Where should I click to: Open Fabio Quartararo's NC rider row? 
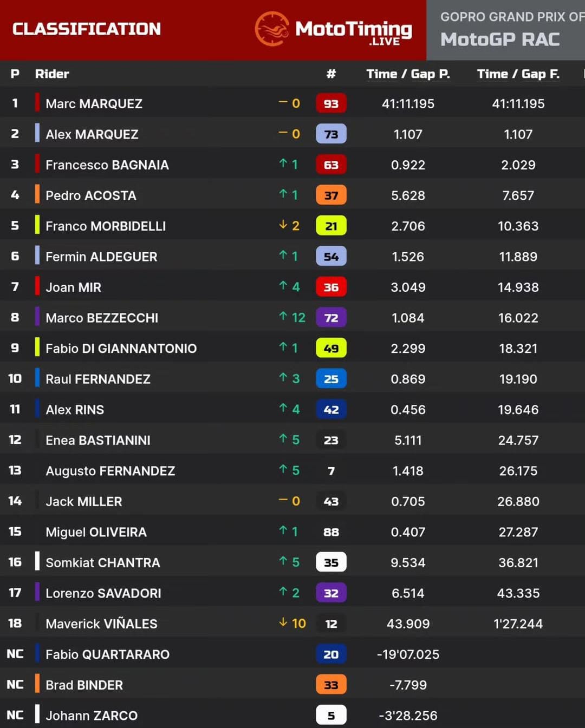click(x=292, y=654)
